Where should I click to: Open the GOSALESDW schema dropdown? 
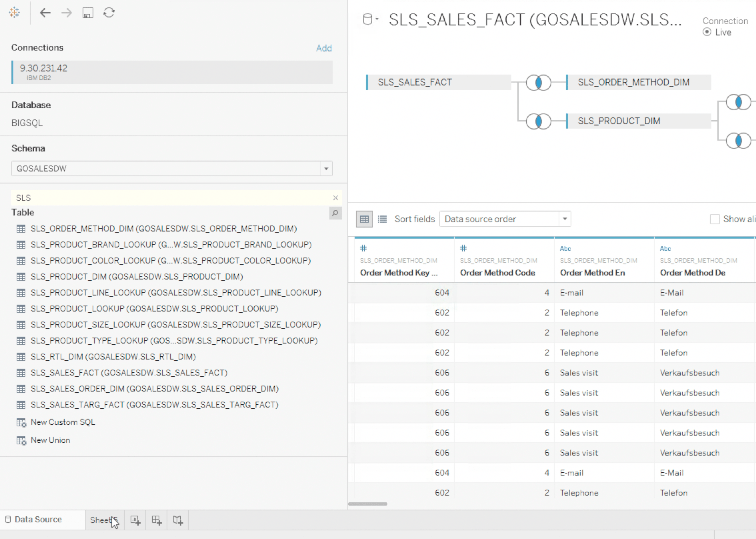click(x=326, y=168)
